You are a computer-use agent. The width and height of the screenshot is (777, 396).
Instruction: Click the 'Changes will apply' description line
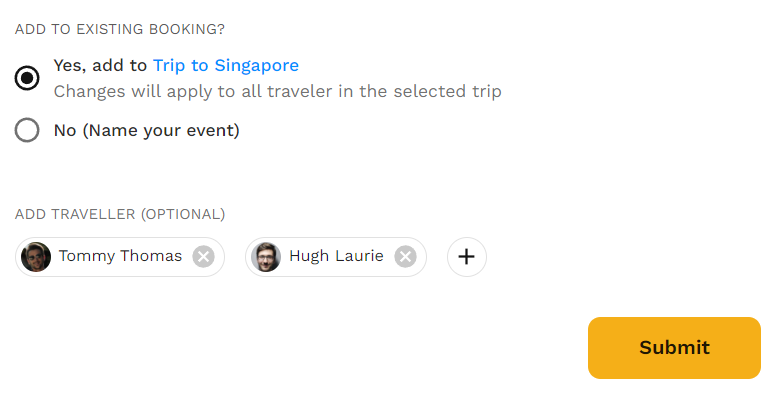point(278,92)
